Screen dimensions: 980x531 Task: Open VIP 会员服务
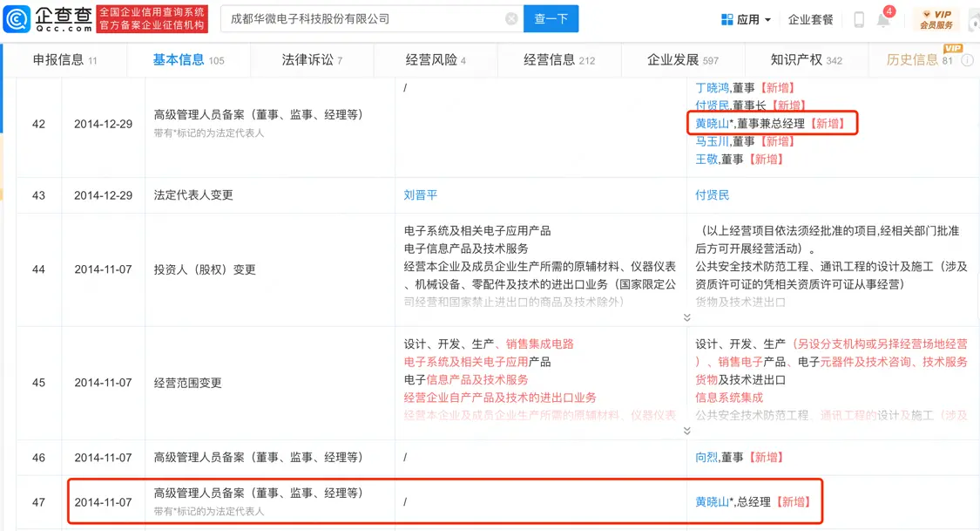coord(936,19)
